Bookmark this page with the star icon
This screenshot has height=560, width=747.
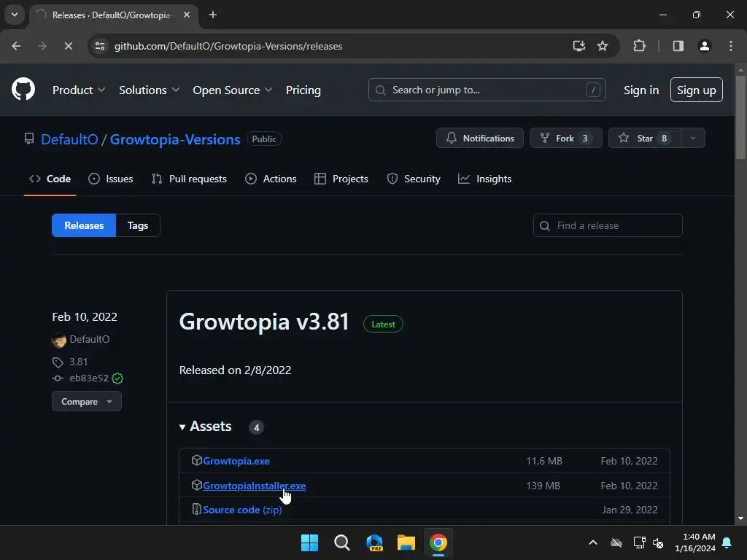[x=603, y=46]
